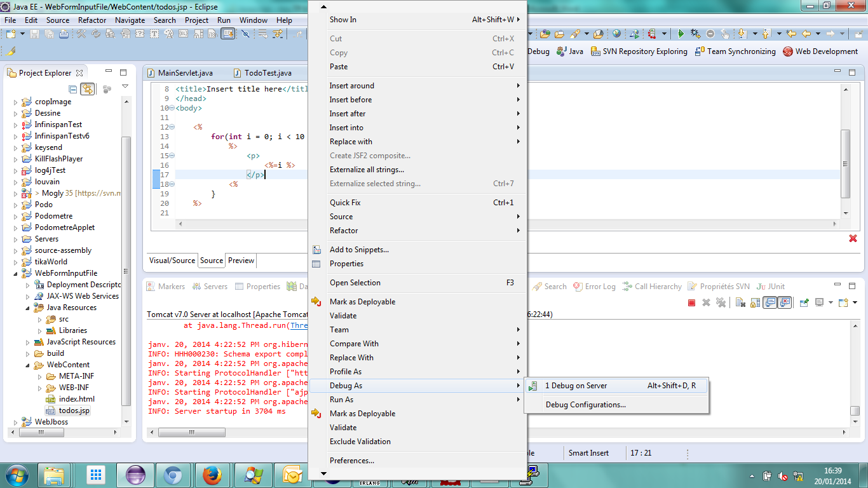Click Add to Snippets... menu entry

click(417, 250)
